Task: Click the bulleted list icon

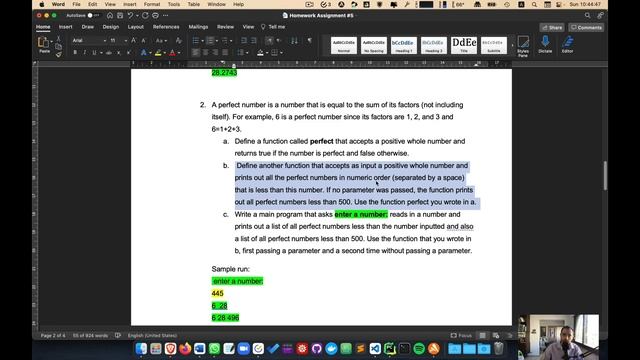Action: 196,40
